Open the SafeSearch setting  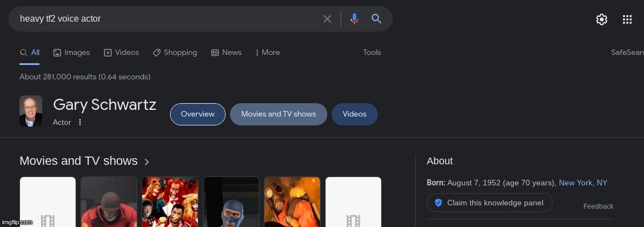click(x=627, y=53)
